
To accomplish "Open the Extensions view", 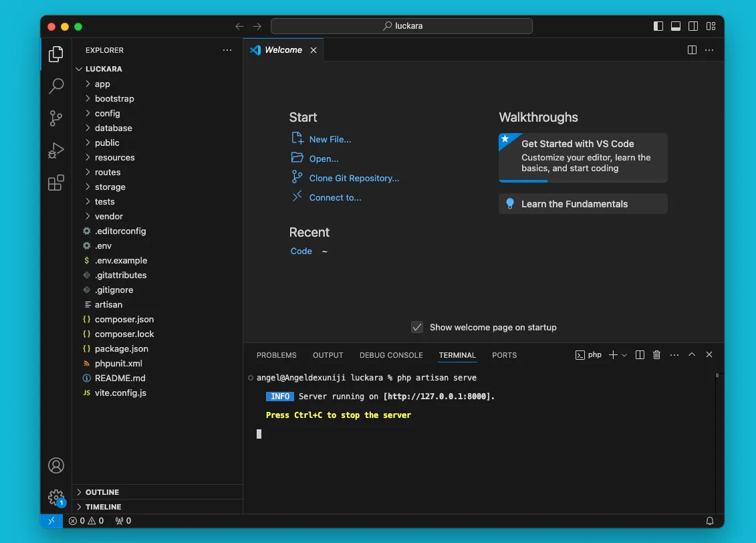I will point(56,183).
